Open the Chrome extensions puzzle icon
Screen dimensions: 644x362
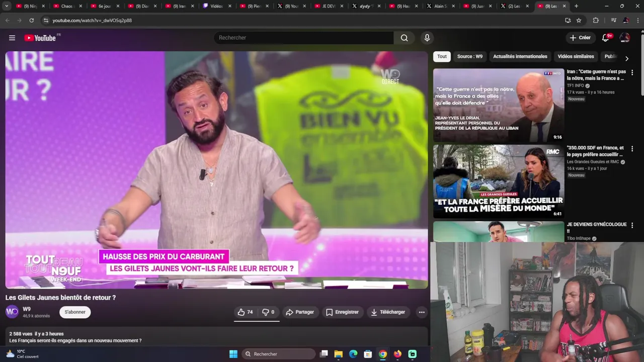(x=596, y=20)
